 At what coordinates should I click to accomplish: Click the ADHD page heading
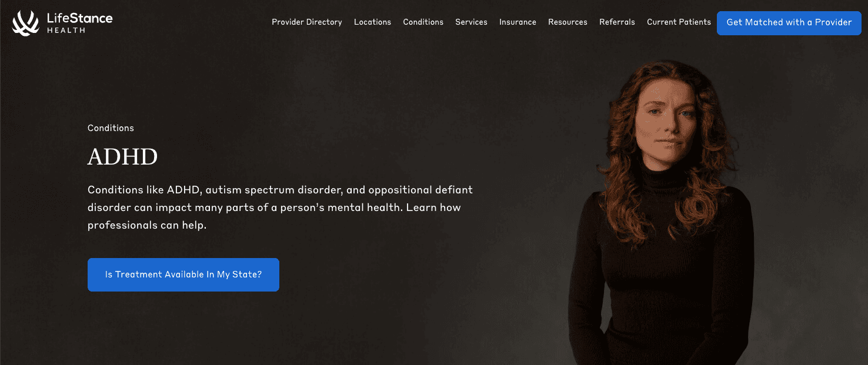click(x=123, y=157)
